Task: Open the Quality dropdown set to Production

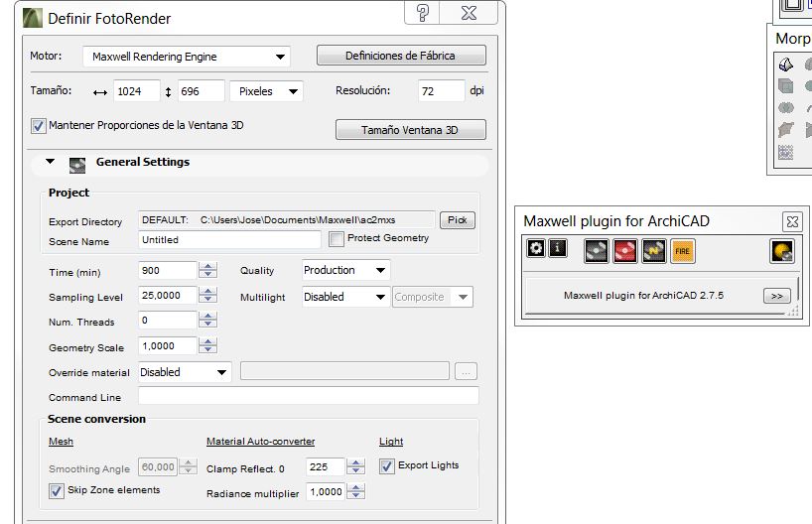Action: click(x=345, y=270)
